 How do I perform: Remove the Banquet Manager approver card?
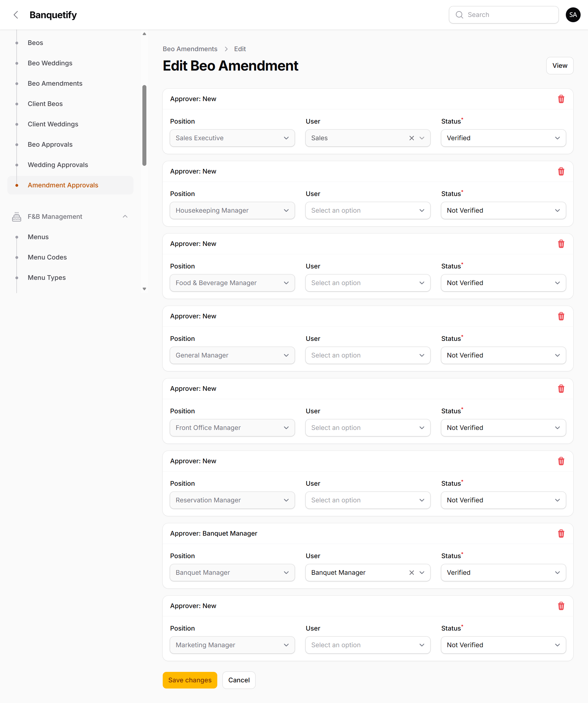[x=561, y=533]
